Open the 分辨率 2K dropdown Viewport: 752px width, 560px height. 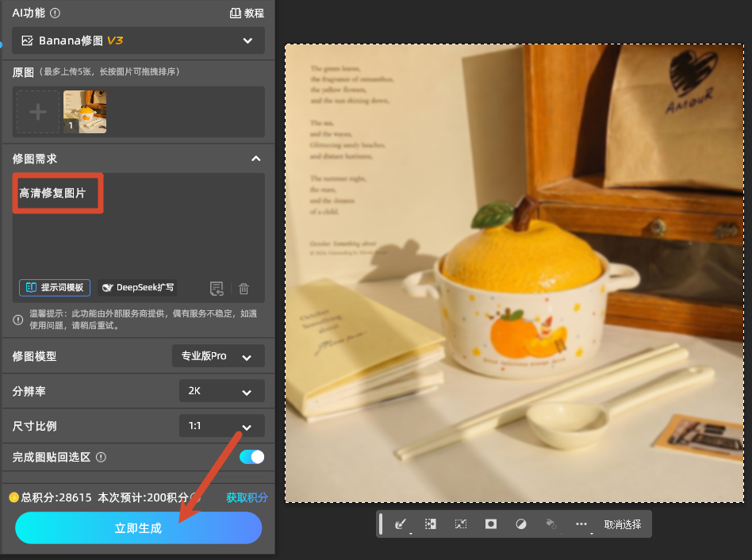[221, 391]
